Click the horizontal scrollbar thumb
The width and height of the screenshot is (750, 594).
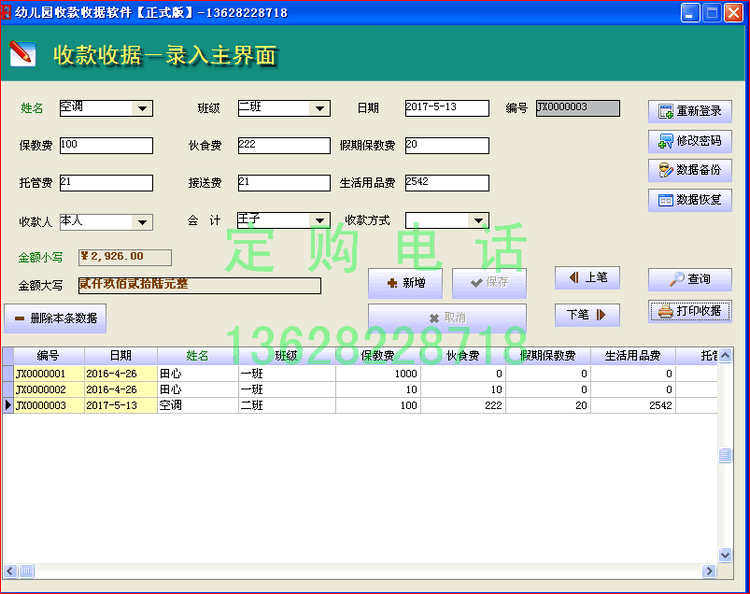[x=27, y=571]
